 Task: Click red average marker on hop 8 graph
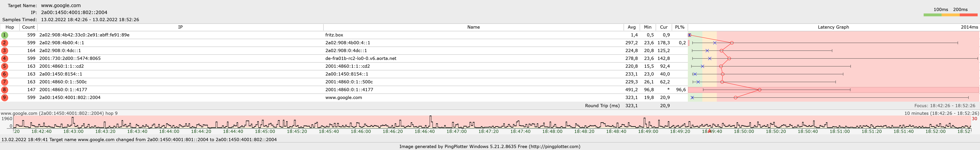click(x=759, y=90)
